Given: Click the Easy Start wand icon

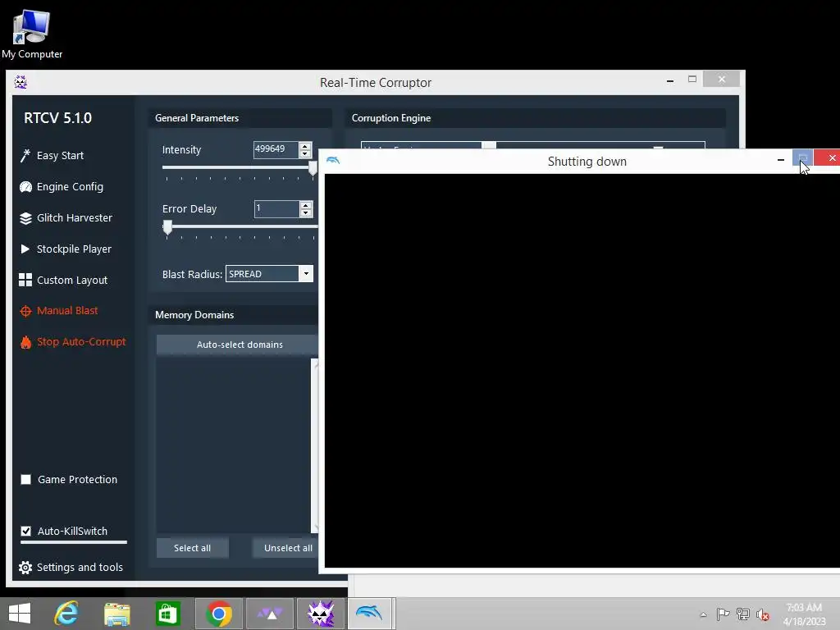Looking at the screenshot, I should [x=25, y=155].
